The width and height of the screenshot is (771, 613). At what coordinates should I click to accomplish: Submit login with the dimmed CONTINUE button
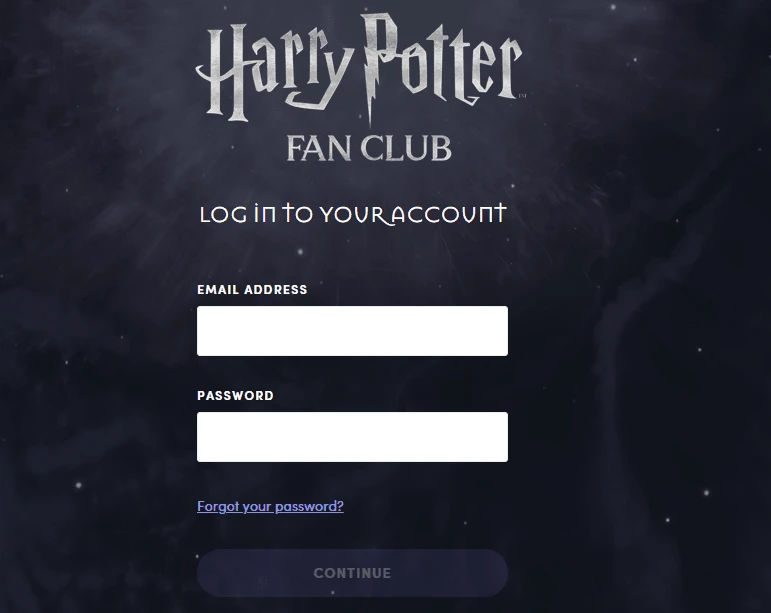click(352, 573)
